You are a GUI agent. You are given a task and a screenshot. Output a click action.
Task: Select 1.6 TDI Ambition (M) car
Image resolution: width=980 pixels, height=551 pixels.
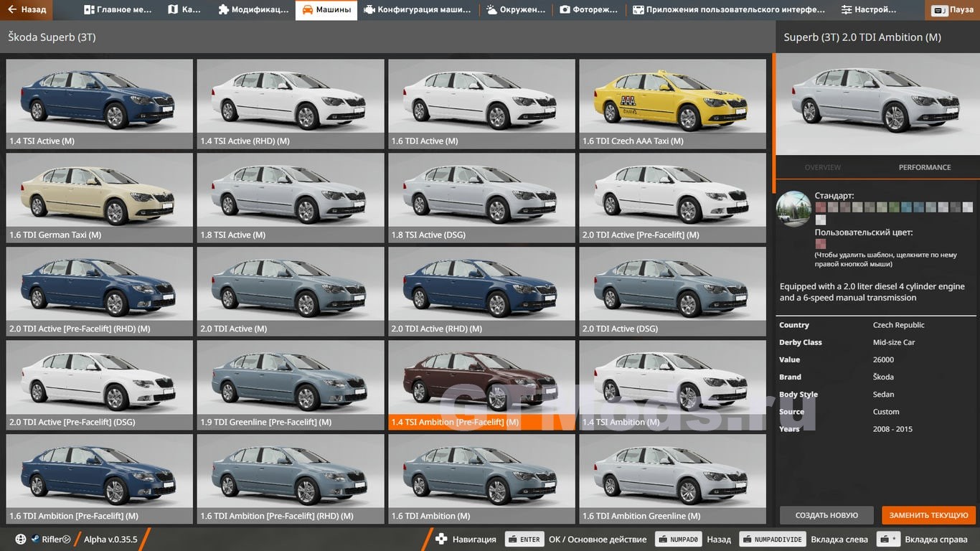pyautogui.click(x=481, y=479)
